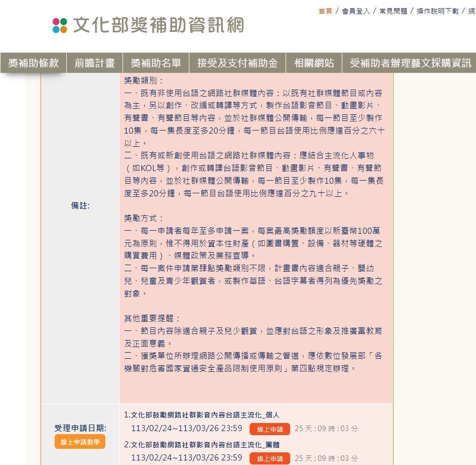Open the 文化部獎補助資訊網 site title
The width and height of the screenshot is (476, 465).
[x=159, y=25]
